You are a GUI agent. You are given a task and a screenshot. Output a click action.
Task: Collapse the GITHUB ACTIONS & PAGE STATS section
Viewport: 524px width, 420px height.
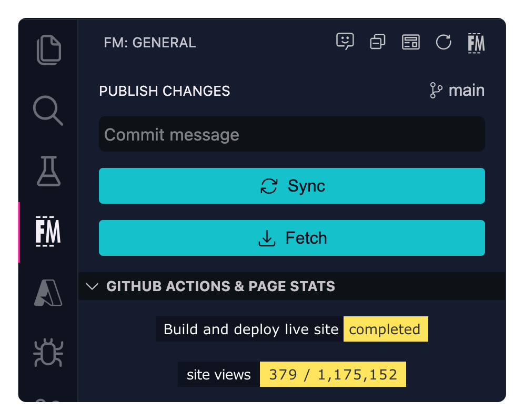[x=93, y=286]
